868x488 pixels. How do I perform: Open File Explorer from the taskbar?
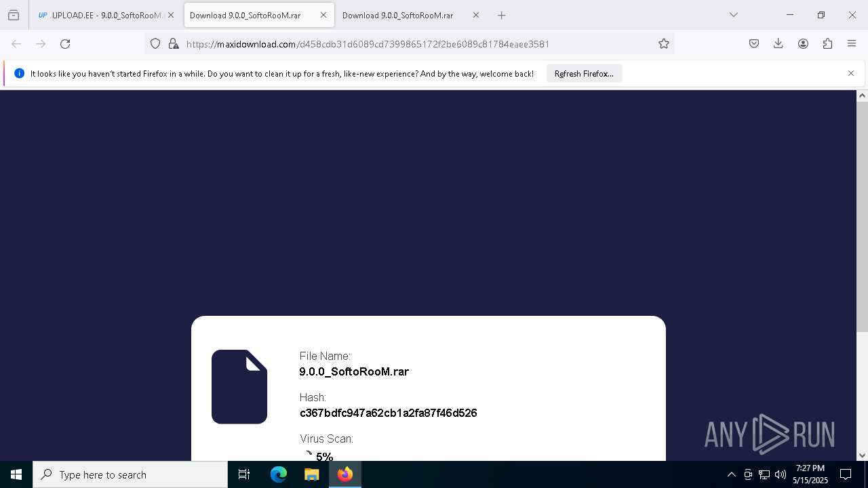(311, 474)
